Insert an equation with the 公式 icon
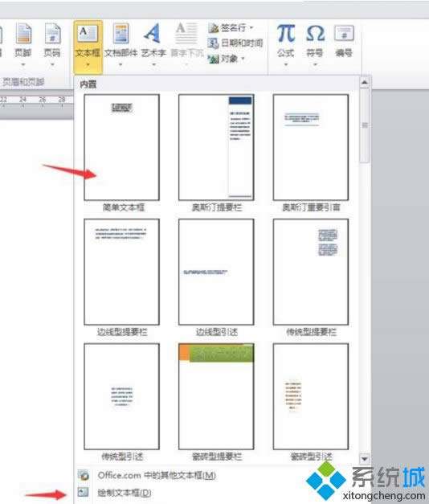Screen dimensions: 429x504 [286, 34]
